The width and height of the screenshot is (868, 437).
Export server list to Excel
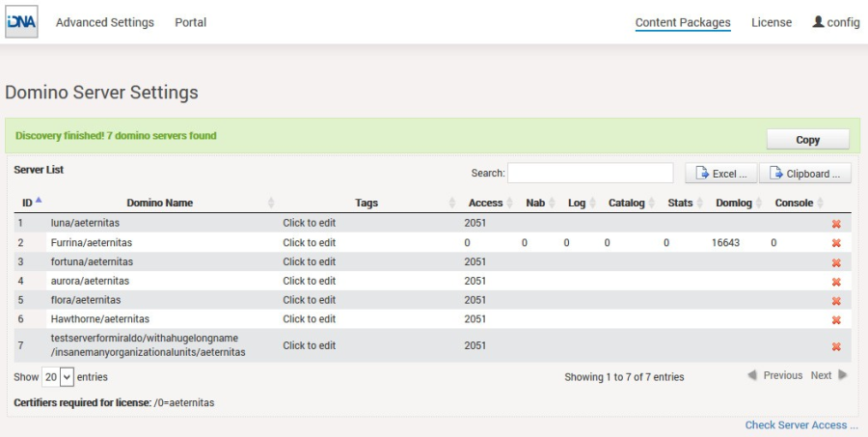720,174
